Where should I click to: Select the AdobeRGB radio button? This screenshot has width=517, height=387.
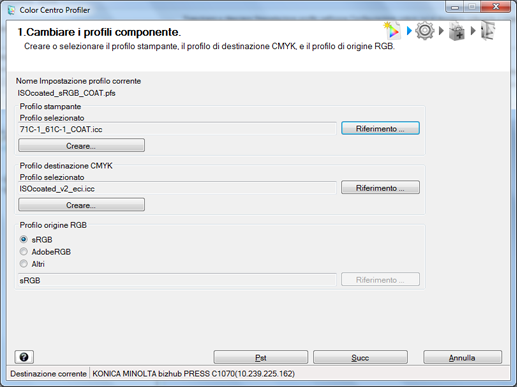point(23,251)
